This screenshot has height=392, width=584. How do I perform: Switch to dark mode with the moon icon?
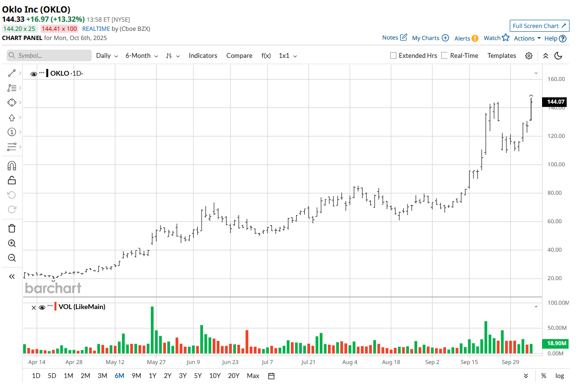click(558, 56)
